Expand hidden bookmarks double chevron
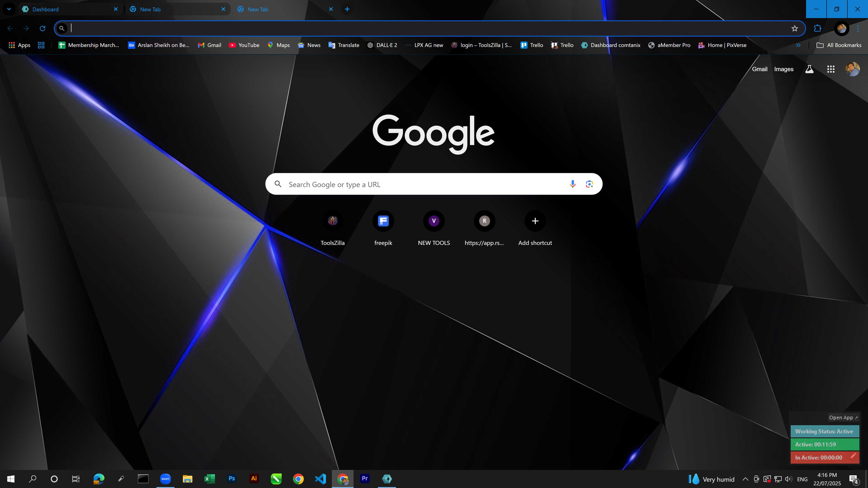The width and height of the screenshot is (868, 488). (x=798, y=45)
